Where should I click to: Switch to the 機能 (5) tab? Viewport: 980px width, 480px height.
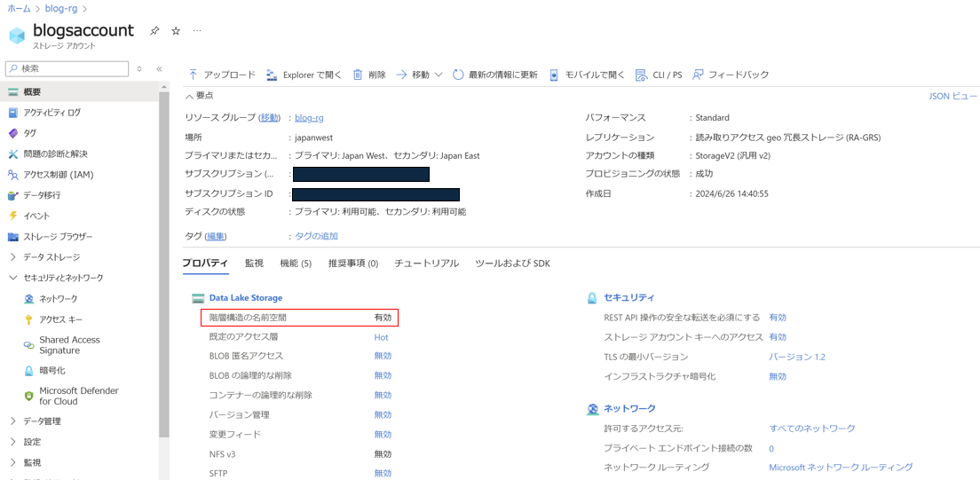click(x=296, y=264)
